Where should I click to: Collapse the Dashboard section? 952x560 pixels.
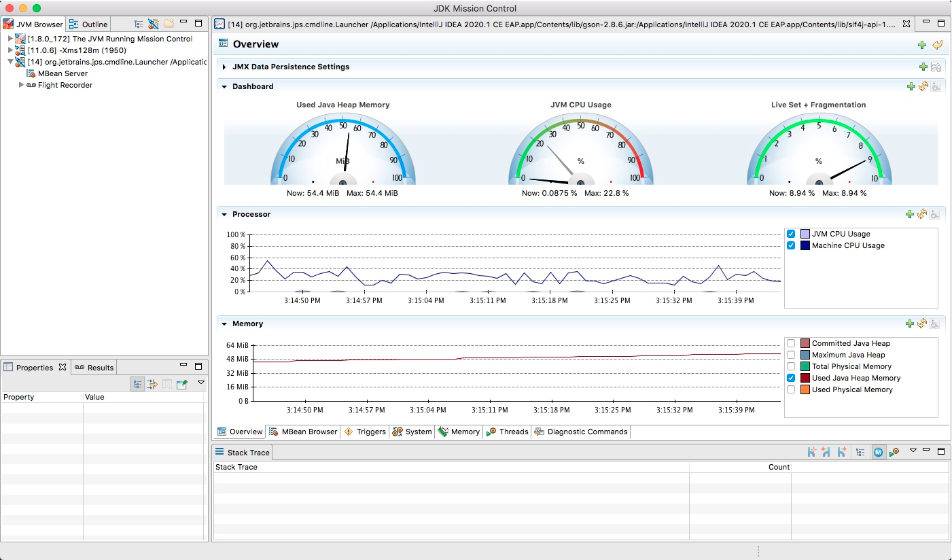(x=224, y=87)
